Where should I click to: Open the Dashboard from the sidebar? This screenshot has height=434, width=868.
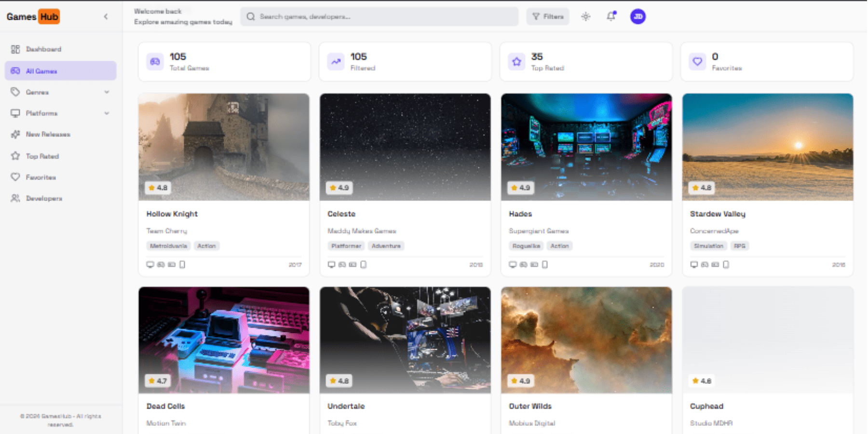click(x=43, y=49)
